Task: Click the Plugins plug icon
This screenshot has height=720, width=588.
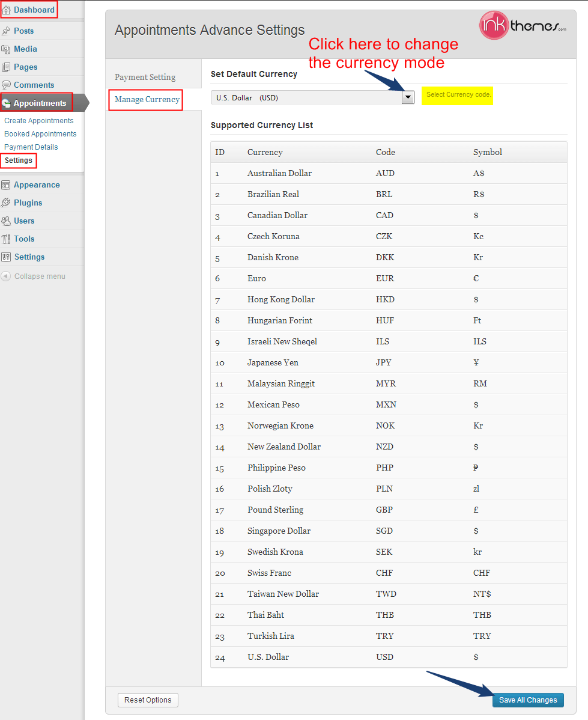Action: 6,203
